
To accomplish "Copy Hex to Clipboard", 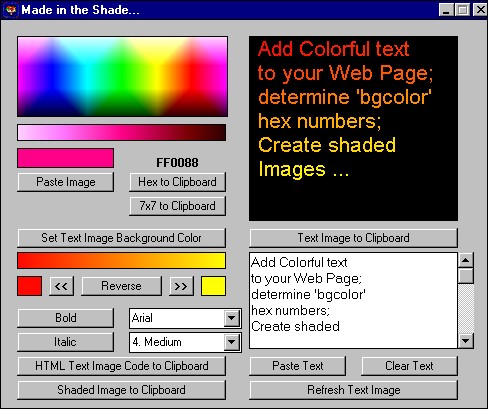I will click(x=177, y=182).
